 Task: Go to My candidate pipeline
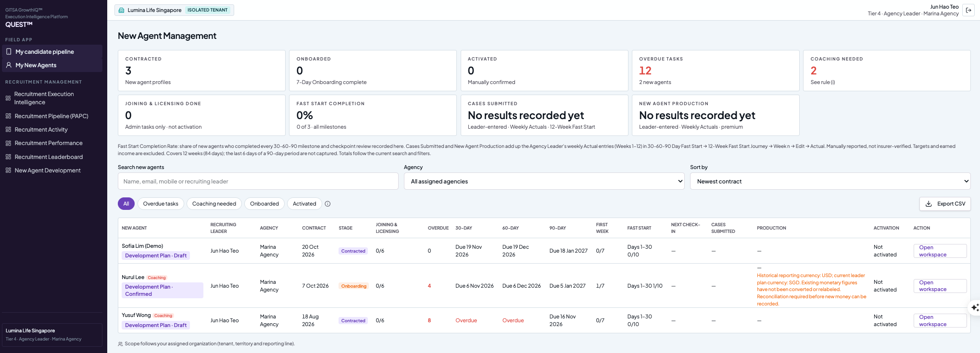(52, 51)
